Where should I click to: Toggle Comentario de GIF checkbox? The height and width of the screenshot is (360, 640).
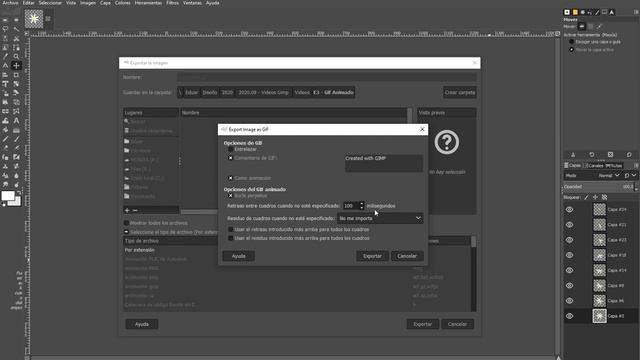click(x=231, y=158)
